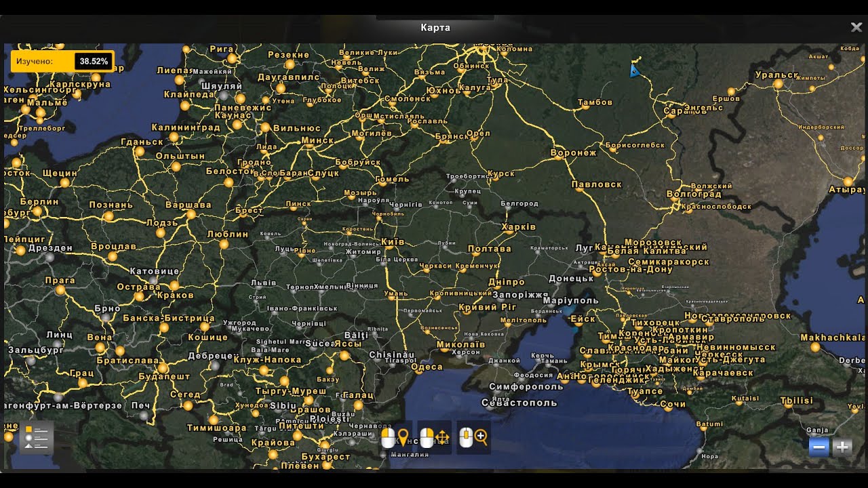Image resolution: width=868 pixels, height=488 pixels.
Task: Select the Дніпро city label
Action: (506, 282)
